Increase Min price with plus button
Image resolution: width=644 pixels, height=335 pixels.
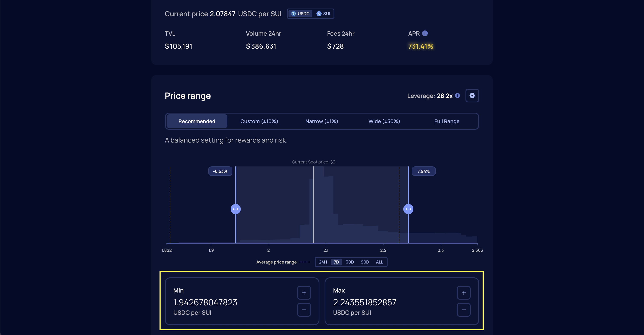pos(304,293)
